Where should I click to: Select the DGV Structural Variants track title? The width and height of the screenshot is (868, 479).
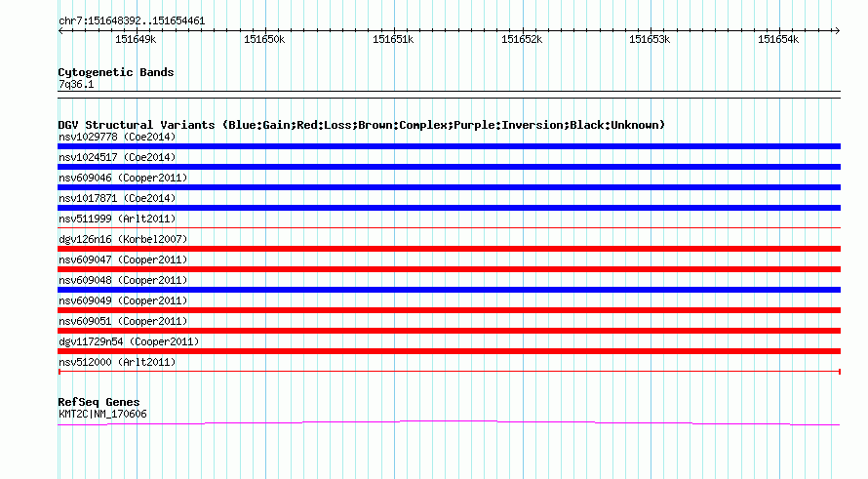(362, 125)
